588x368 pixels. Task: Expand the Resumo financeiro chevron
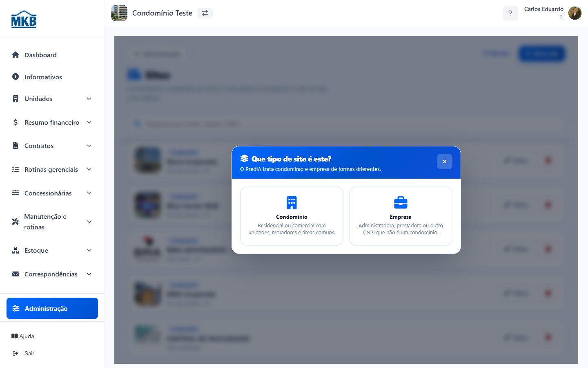[89, 122]
